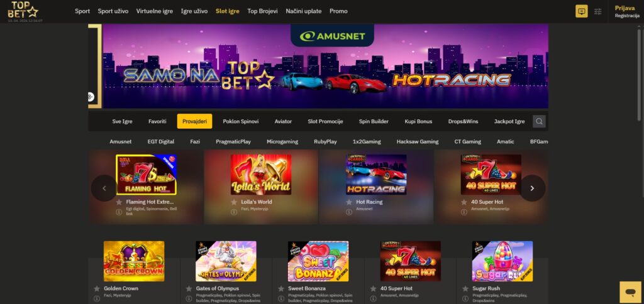Open the Gates of Olympus game thumbnail
The height and width of the screenshot is (304, 644).
pos(226,261)
